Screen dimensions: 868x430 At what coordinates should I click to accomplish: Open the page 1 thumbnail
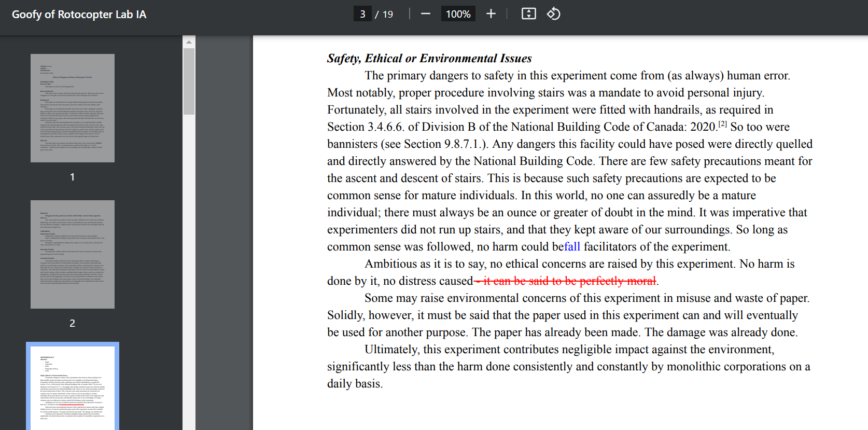click(73, 108)
